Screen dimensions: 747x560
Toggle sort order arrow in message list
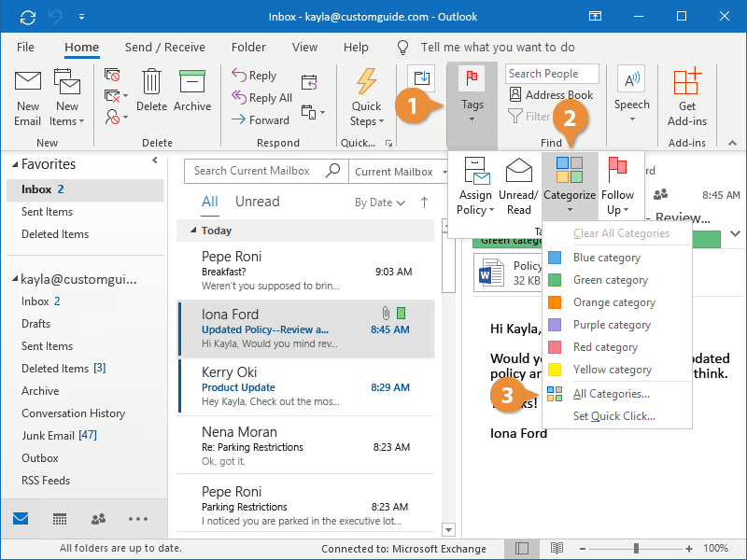coord(424,202)
